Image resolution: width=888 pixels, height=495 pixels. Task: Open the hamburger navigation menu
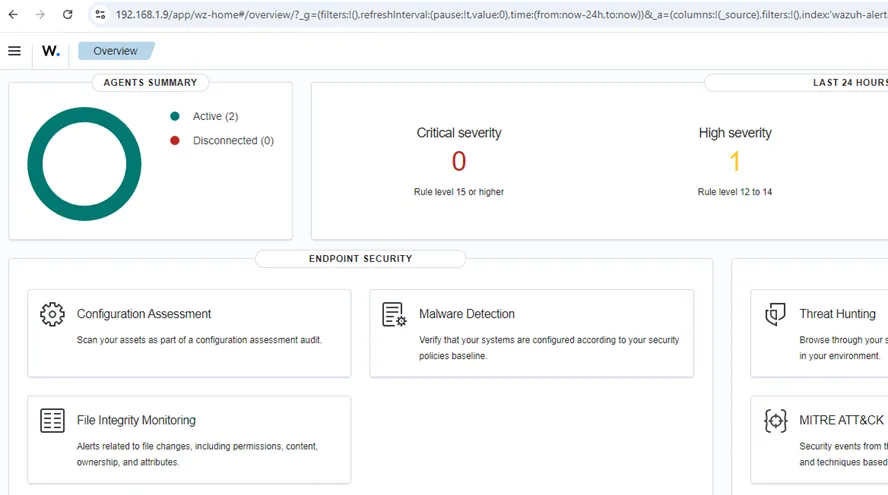(15, 51)
